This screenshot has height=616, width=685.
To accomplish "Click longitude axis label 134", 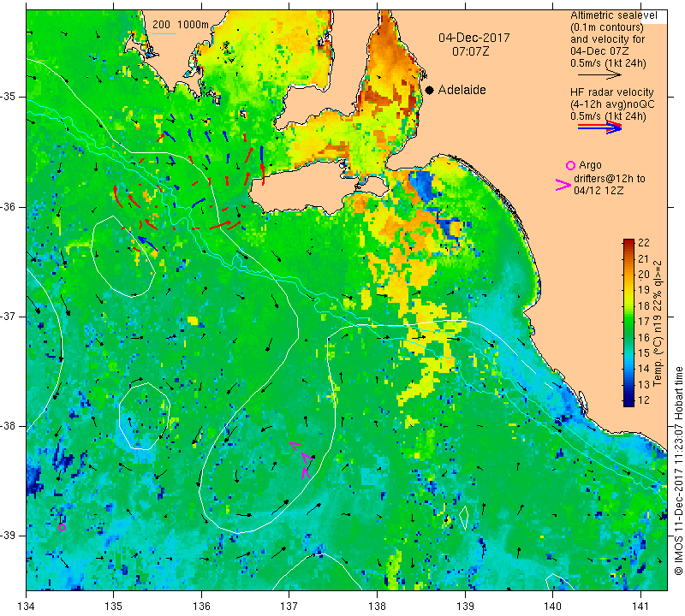I will pyautogui.click(x=27, y=607).
